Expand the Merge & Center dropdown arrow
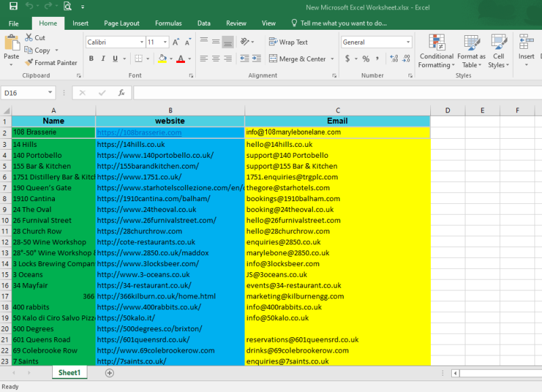Screen dimensions: 542x392 coord(332,59)
